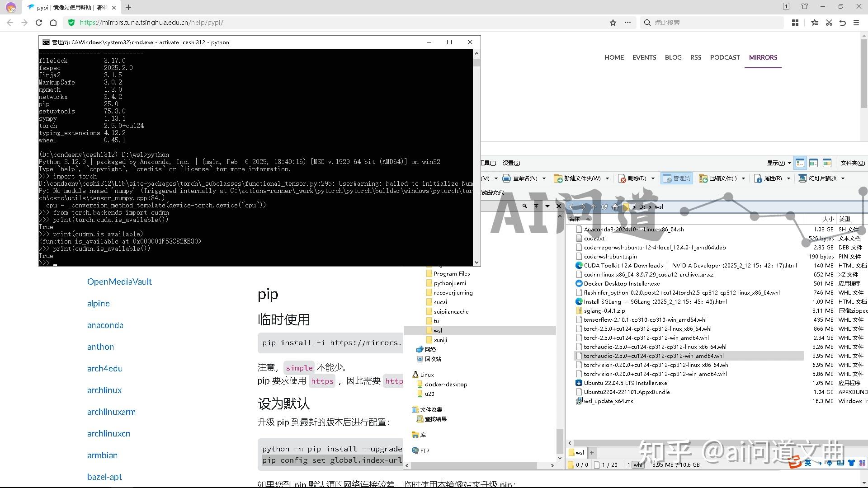Click the back arrow in the explorer navigation bar
Image resolution: width=868 pixels, height=488 pixels.
[x=572, y=207]
